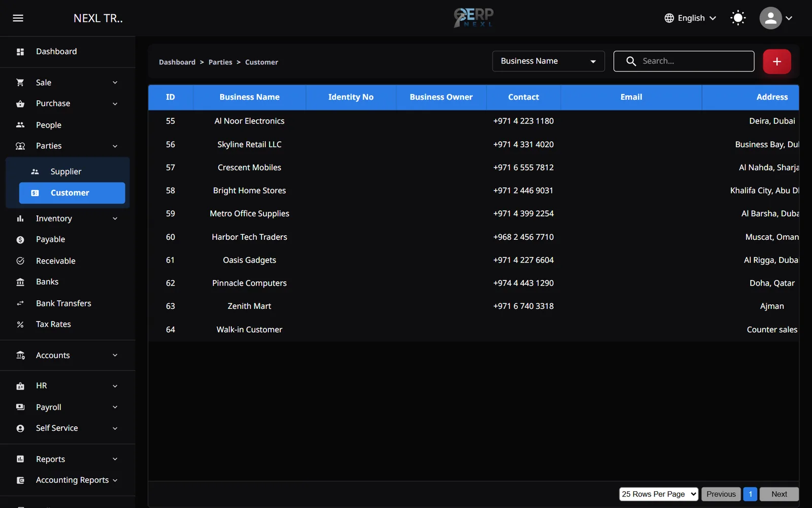The height and width of the screenshot is (508, 812).
Task: Collapse the Parties submenu chevron
Action: point(115,146)
